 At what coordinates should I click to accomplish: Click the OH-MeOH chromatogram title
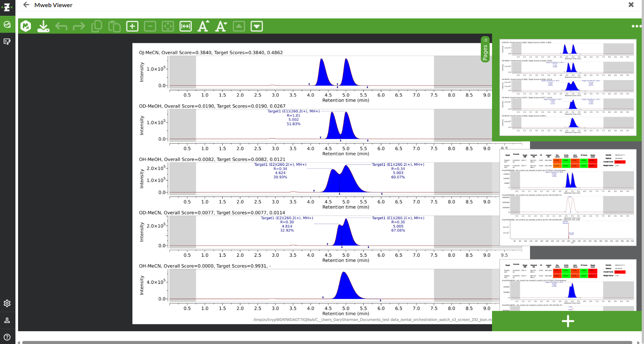(212, 159)
